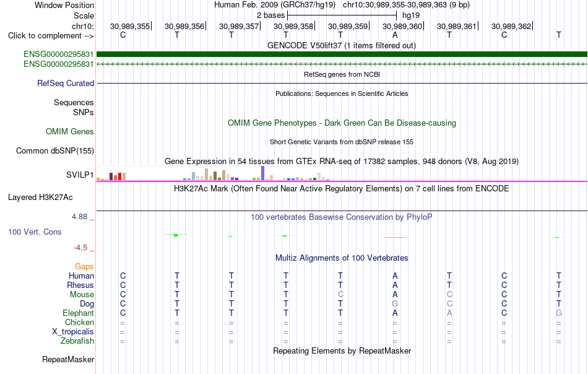Click the Elephant row last base G
This screenshot has height=374, width=588.
pyautogui.click(x=559, y=313)
